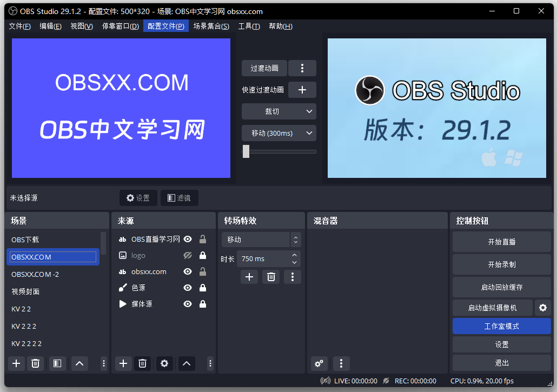The height and width of the screenshot is (392, 557).
Task: Open the 工具(T) menu
Action: click(249, 26)
